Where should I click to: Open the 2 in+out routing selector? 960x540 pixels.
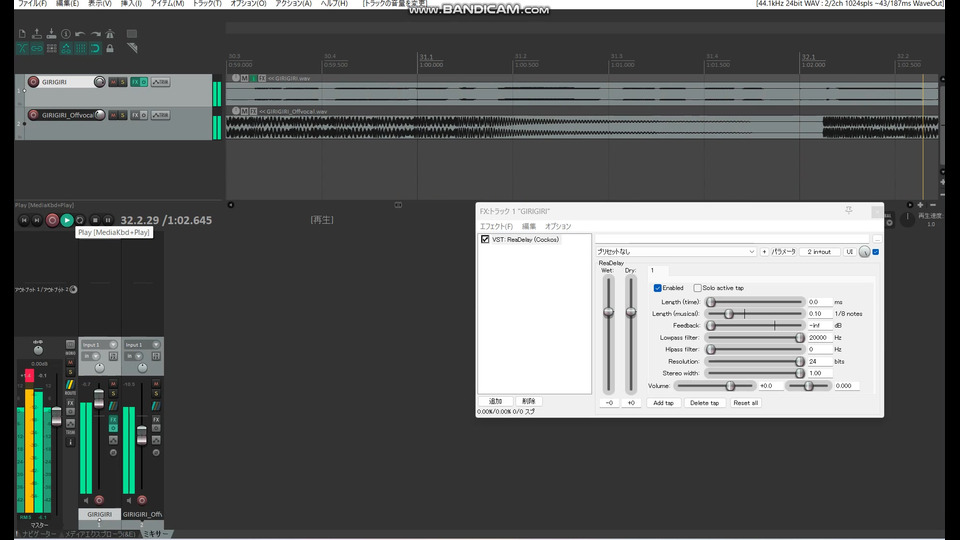coord(819,252)
